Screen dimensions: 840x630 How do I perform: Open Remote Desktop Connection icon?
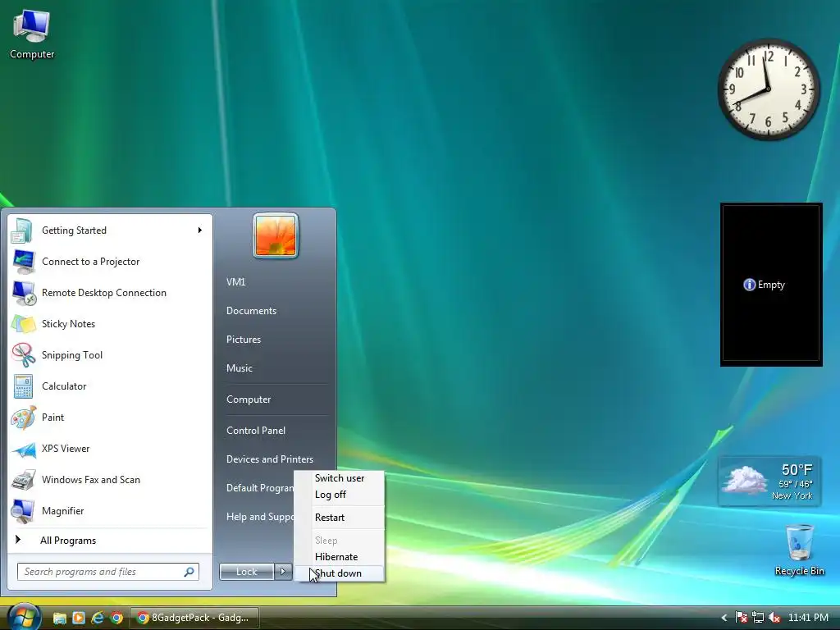[x=23, y=293]
